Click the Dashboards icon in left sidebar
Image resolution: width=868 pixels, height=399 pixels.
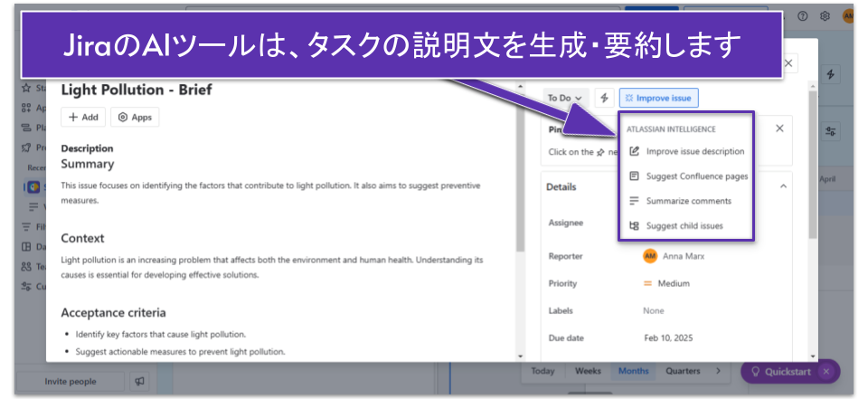pyautogui.click(x=26, y=247)
